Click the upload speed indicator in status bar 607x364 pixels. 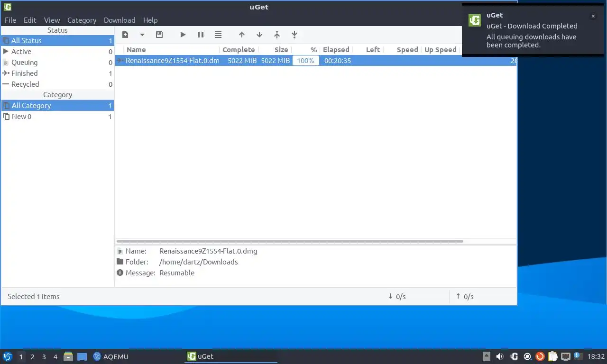(x=465, y=297)
